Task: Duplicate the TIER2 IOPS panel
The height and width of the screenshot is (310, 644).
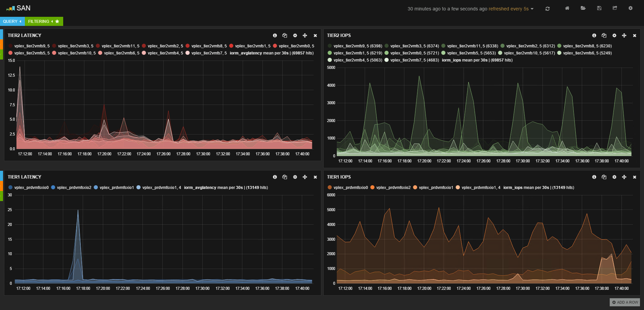Action: click(604, 36)
